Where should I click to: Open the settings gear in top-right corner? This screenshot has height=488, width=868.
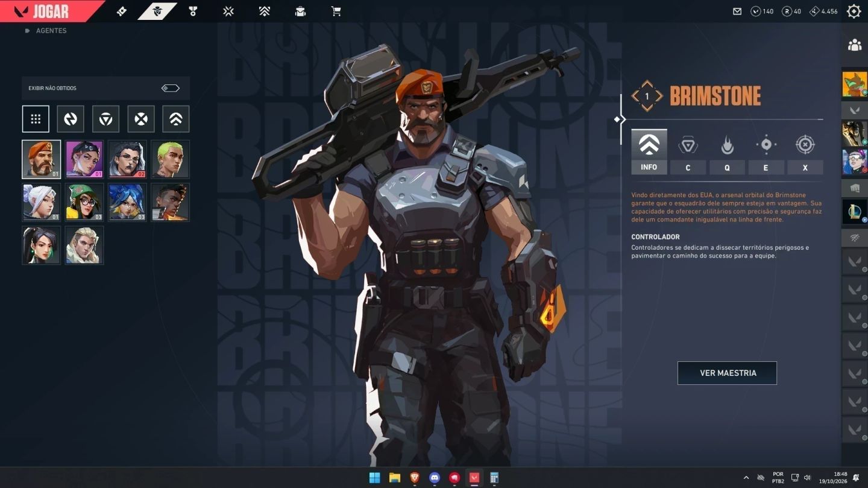(x=854, y=11)
